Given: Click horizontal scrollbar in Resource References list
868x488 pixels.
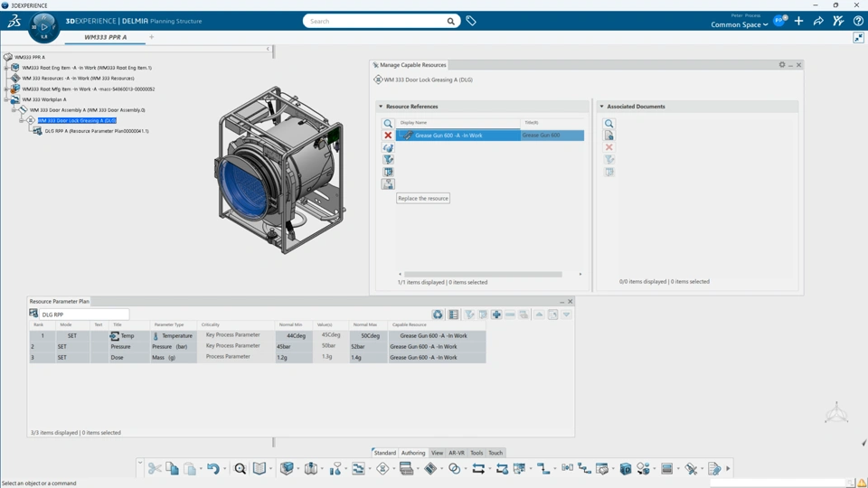Looking at the screenshot, I should pos(483,275).
